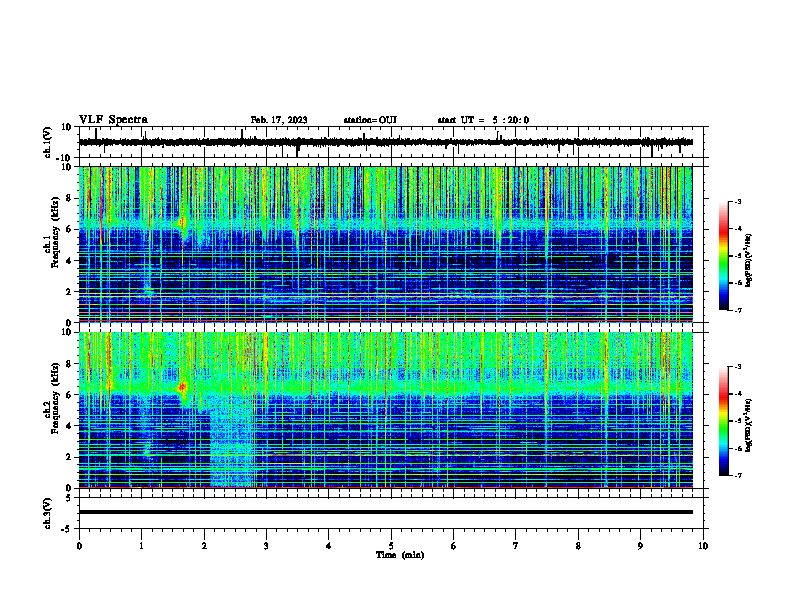792x612 pixels.
Task: Click the ch.2 color bar log(PSD) label
Action: tap(749, 425)
